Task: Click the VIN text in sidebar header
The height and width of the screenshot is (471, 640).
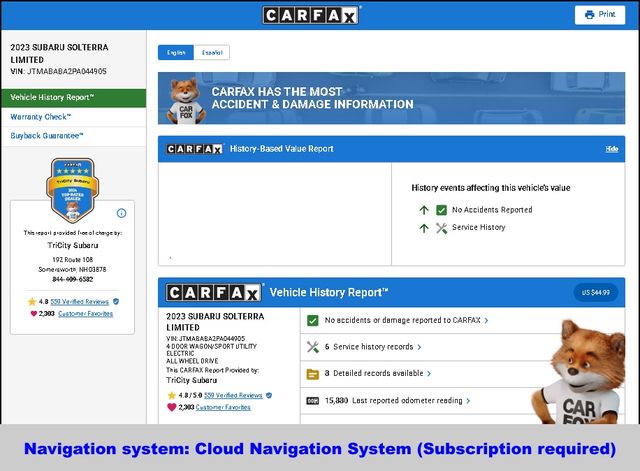Action: pyautogui.click(x=58, y=71)
